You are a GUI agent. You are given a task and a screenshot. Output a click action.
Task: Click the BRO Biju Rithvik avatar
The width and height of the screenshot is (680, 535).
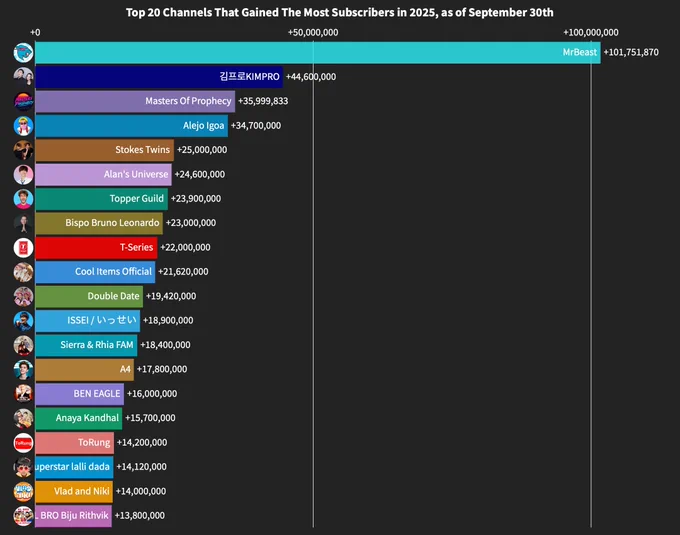pos(23,515)
